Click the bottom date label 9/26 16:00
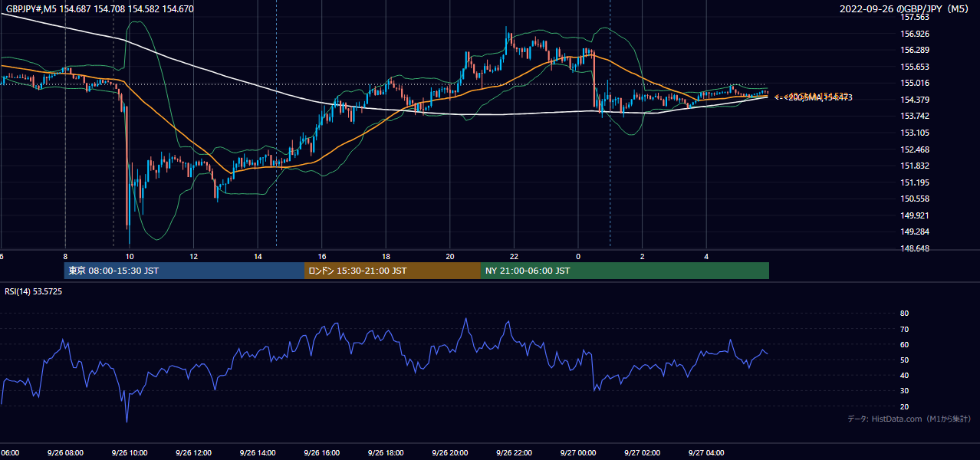The image size is (980, 460). tap(321, 453)
